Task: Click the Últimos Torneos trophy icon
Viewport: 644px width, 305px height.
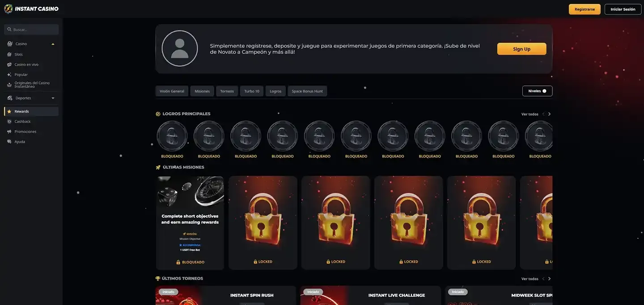Action: [158, 279]
